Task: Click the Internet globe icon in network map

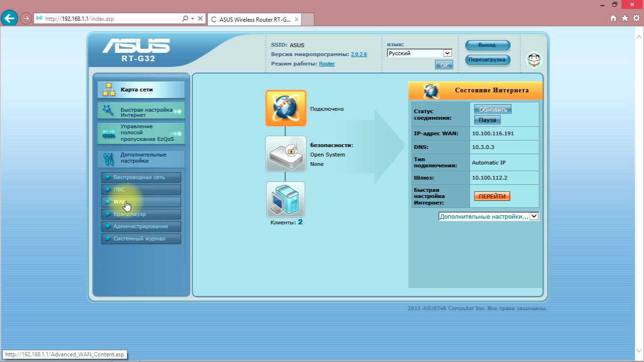Action: click(286, 108)
